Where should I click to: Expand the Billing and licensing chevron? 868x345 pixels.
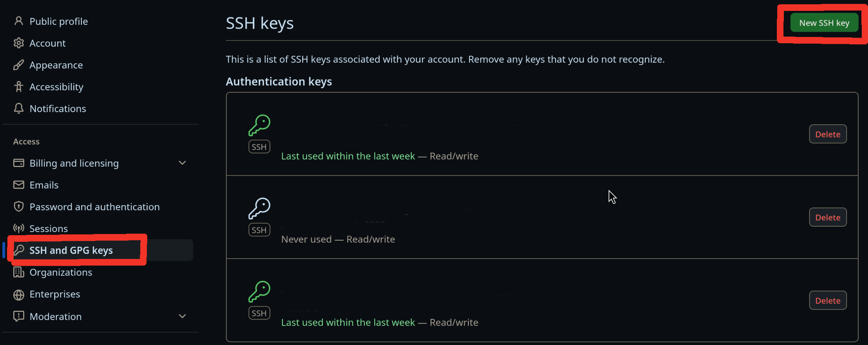point(182,163)
